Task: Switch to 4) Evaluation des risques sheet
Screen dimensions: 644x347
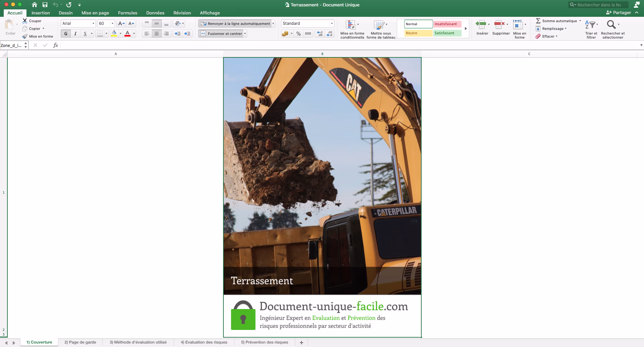Action: 204,342
